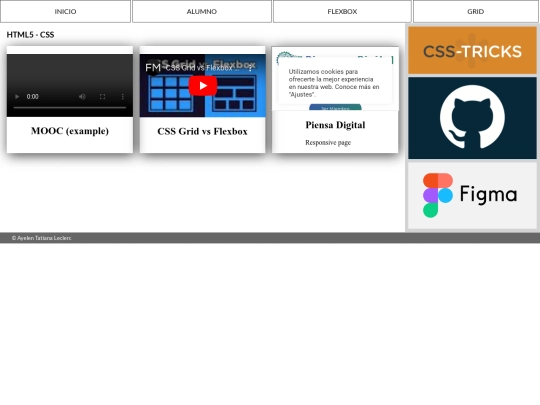Open the YouTube embed three-dot menu
The height and width of the screenshot is (405, 540).
250,68
